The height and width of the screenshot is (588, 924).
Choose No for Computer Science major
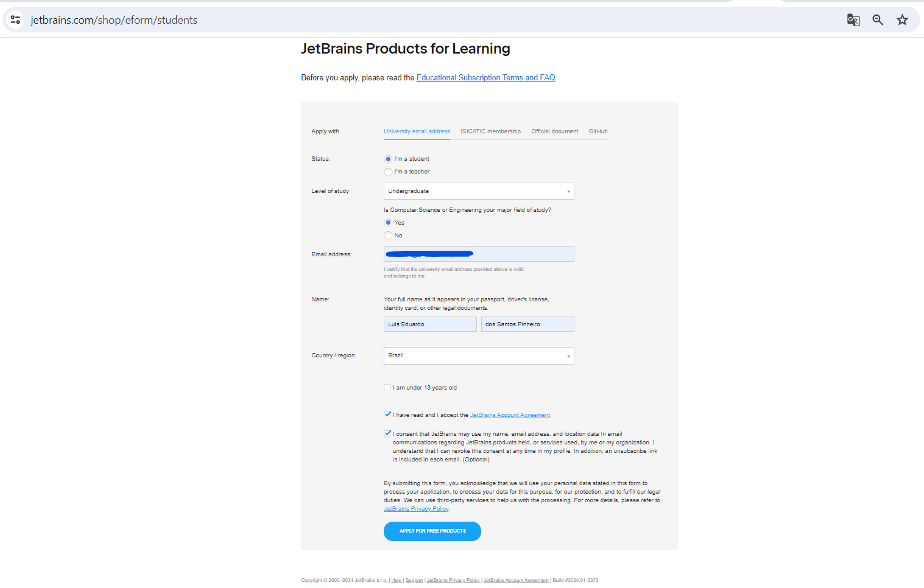click(x=388, y=236)
